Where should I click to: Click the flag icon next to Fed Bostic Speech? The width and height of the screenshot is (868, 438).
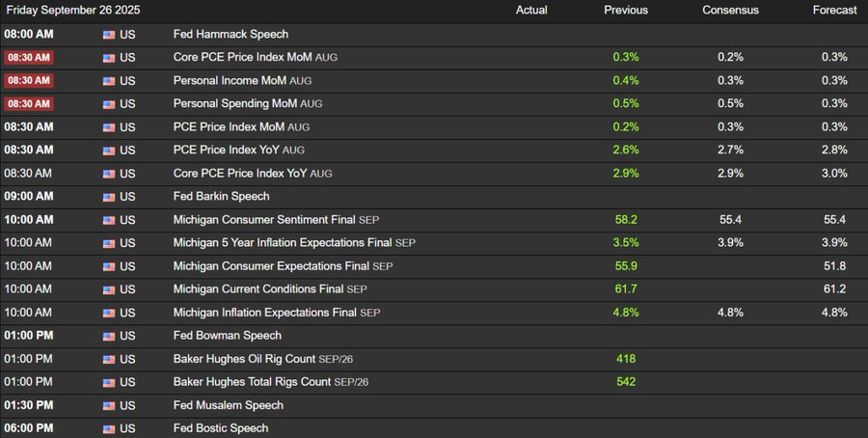[x=108, y=428]
